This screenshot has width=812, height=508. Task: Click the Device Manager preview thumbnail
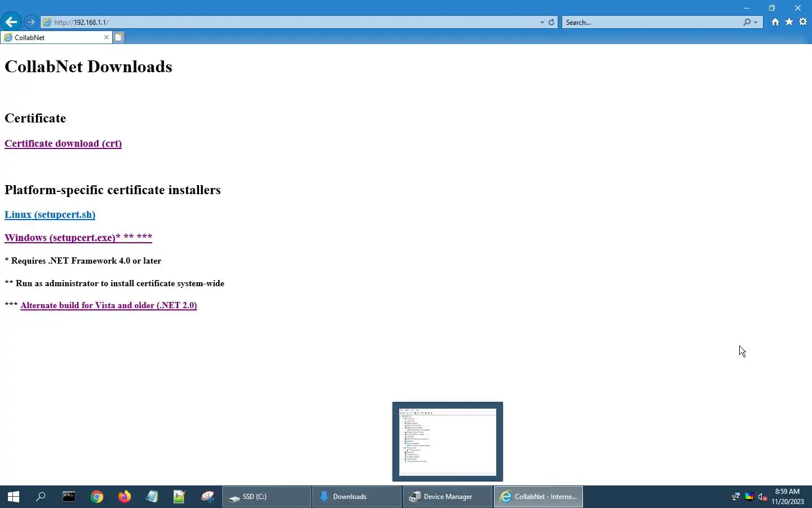(x=448, y=442)
